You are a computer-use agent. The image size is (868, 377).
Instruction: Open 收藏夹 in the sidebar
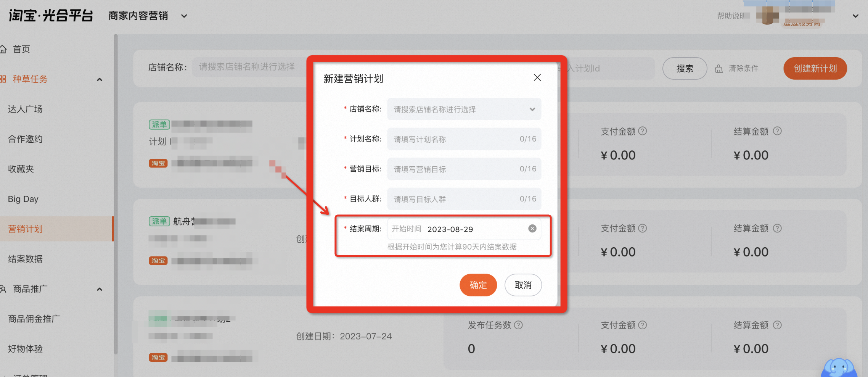point(21,169)
